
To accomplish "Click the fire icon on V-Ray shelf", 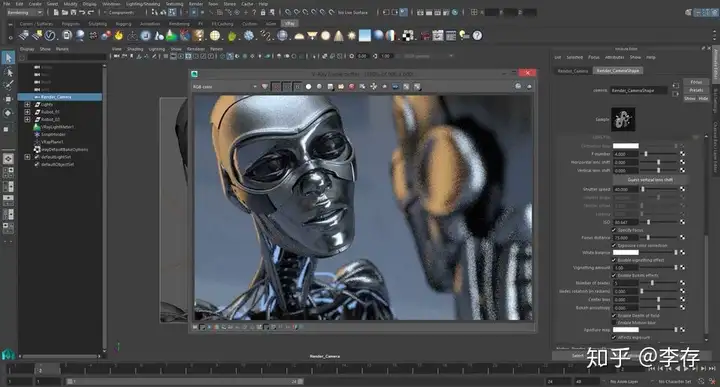I will coord(119,35).
